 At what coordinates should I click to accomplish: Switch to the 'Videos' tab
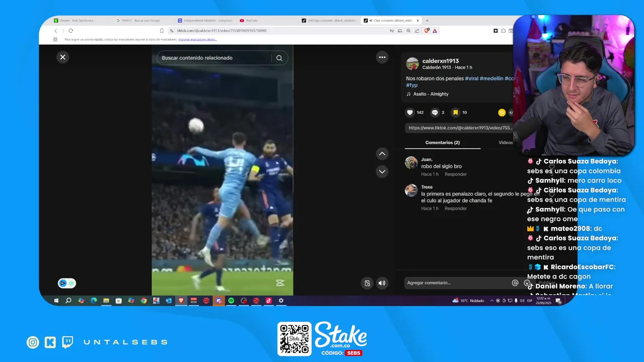point(506,142)
